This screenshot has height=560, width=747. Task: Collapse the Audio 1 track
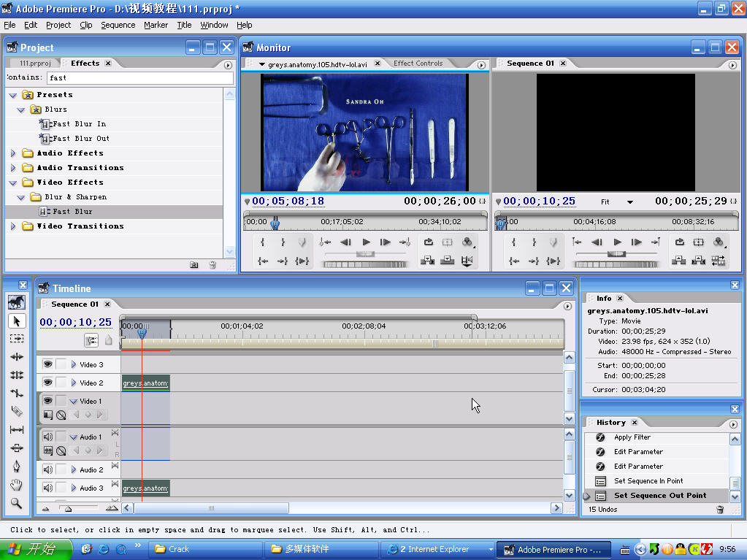[x=73, y=437]
